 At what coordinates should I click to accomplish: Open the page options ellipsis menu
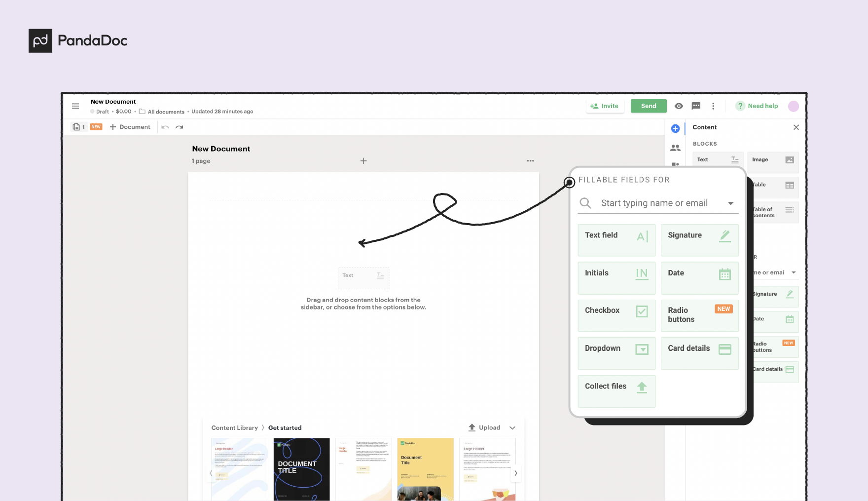530,160
